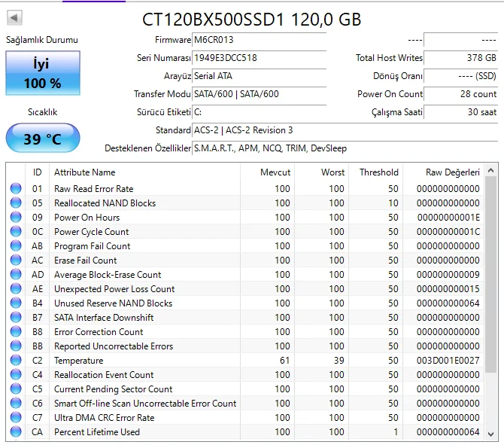Click the status icon for Erase Fail Count
The image size is (504, 448).
pyautogui.click(x=16, y=260)
